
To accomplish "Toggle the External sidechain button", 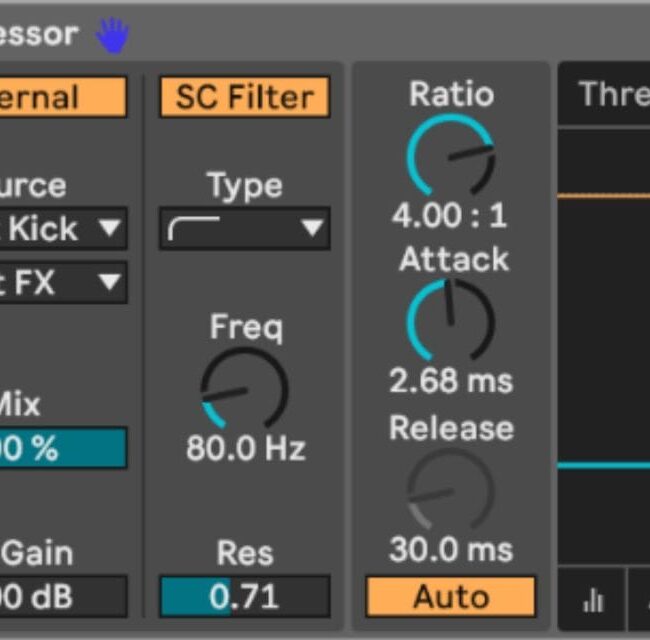I will [60, 97].
